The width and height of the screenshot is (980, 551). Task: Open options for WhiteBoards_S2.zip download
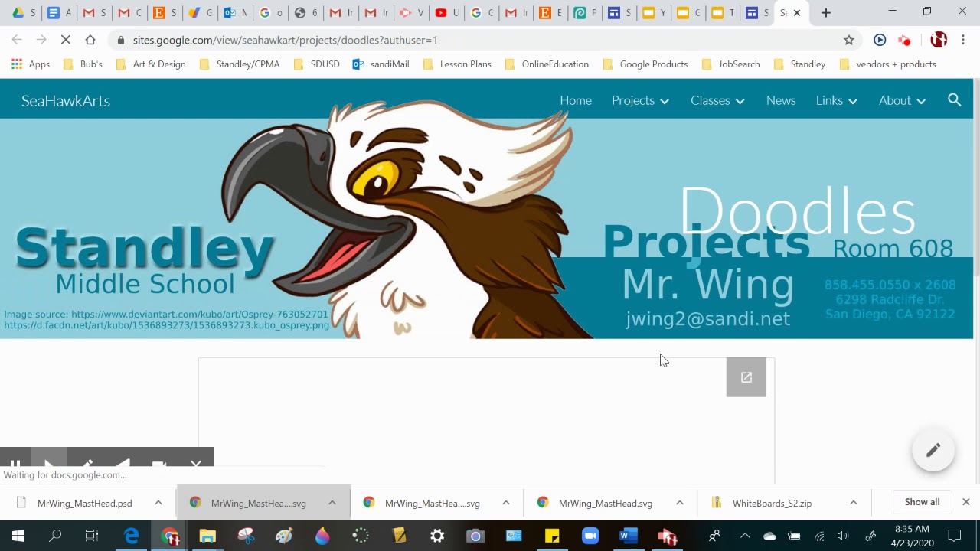[x=853, y=503]
